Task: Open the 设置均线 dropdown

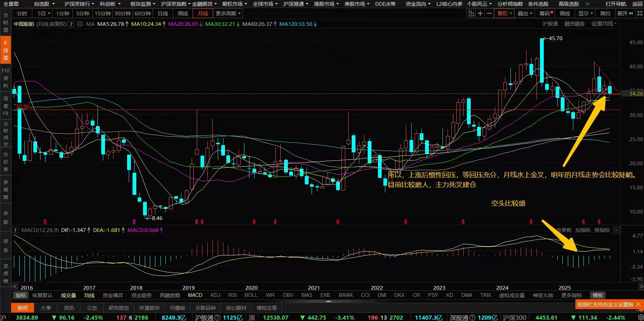Action: 604,24
